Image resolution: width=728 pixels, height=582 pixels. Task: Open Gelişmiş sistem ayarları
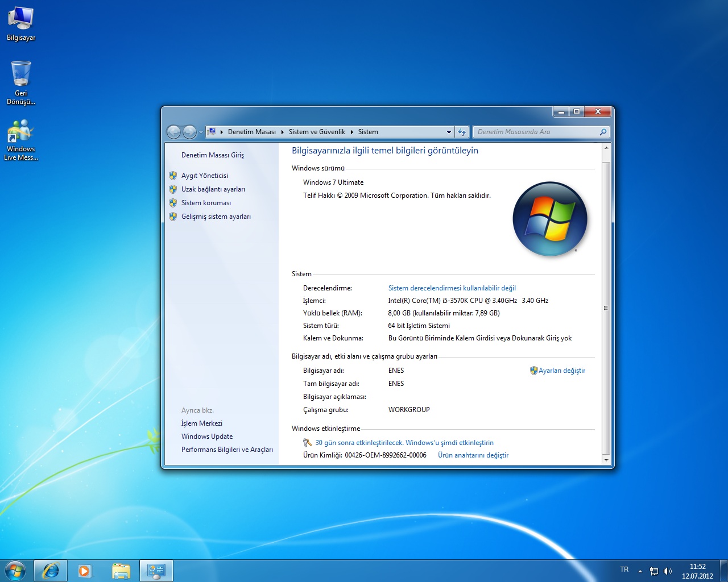[216, 217]
